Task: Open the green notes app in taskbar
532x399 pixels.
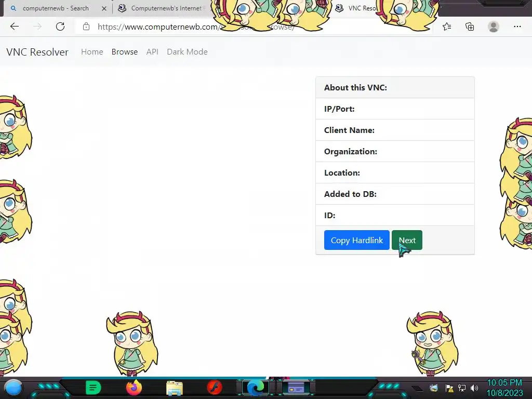Action: point(94,388)
